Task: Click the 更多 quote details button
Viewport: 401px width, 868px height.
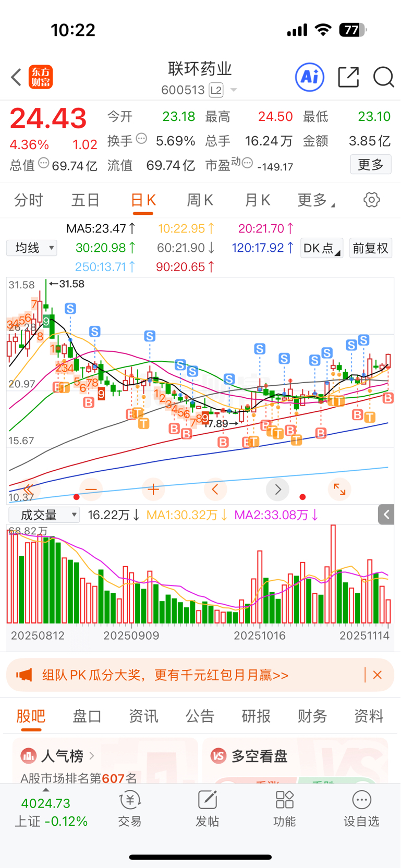Action: [371, 165]
